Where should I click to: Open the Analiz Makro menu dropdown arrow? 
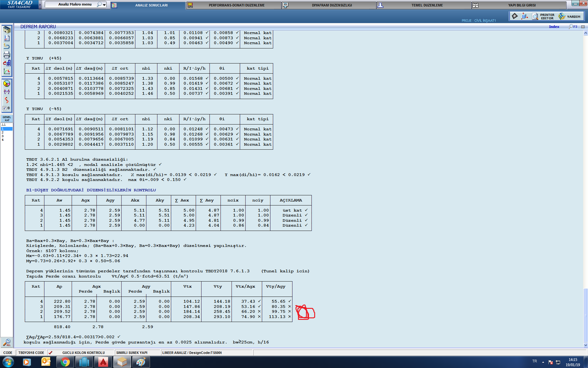pos(104,5)
